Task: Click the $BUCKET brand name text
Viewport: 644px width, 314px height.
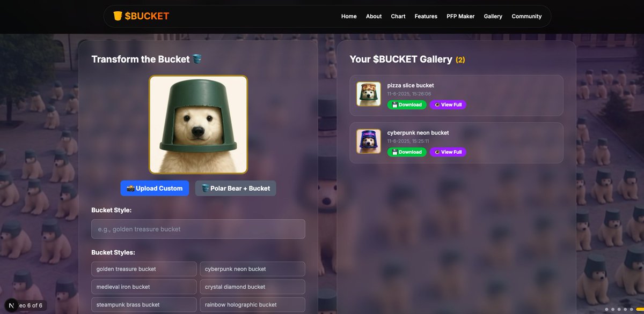Action: [x=147, y=16]
